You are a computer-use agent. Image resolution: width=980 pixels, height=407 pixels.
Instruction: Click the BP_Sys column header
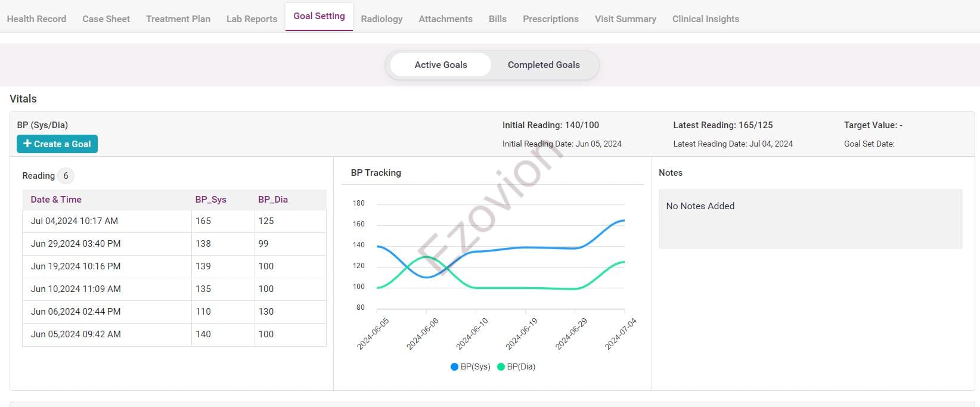coord(210,200)
